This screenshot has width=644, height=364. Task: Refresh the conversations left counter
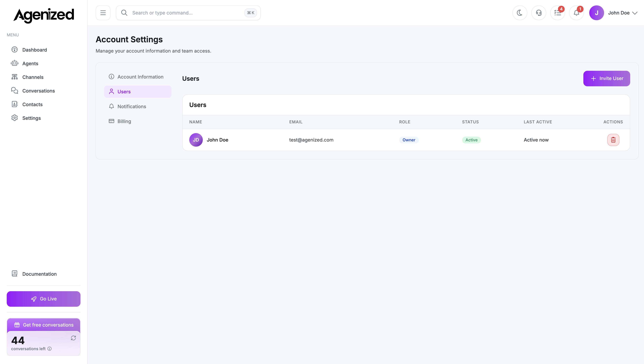73,338
